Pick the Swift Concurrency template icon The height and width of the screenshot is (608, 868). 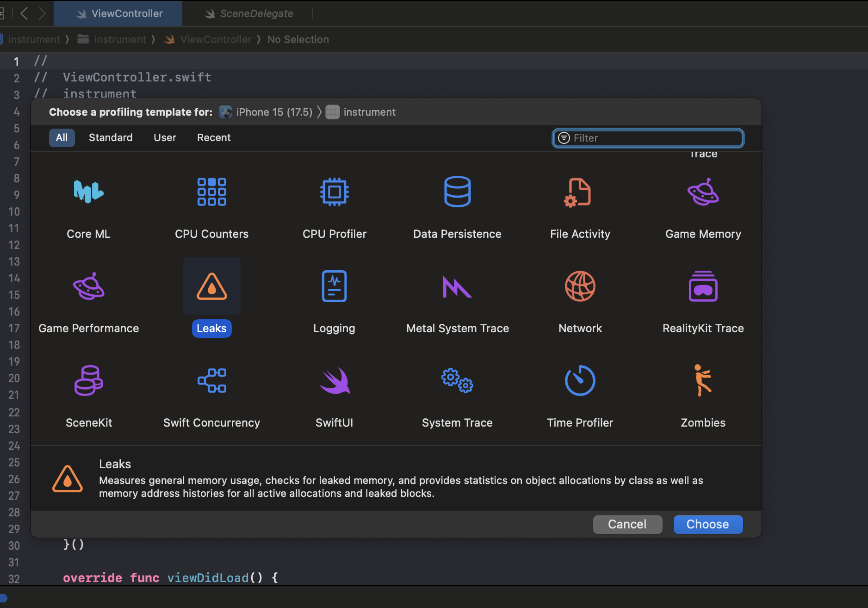pyautogui.click(x=211, y=380)
